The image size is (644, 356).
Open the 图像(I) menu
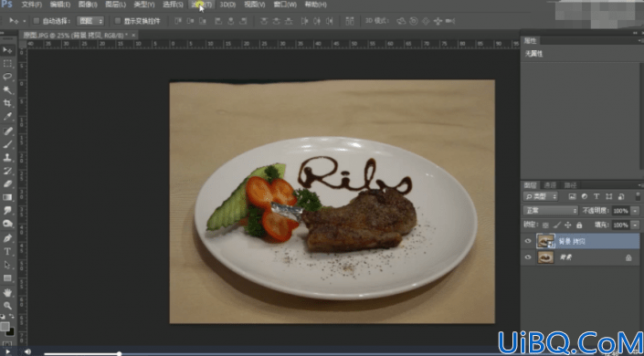(x=88, y=5)
